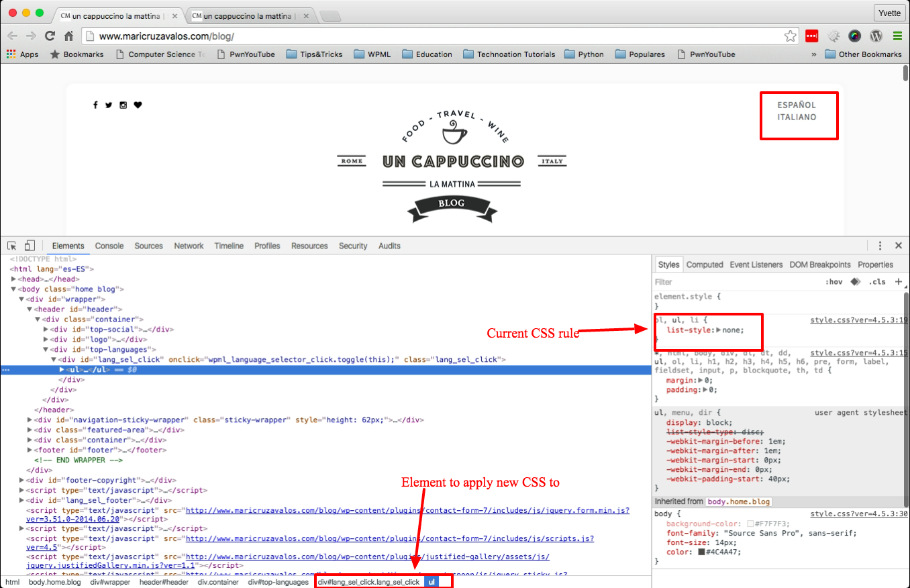Go to home page icon
910x588 pixels.
click(68, 36)
